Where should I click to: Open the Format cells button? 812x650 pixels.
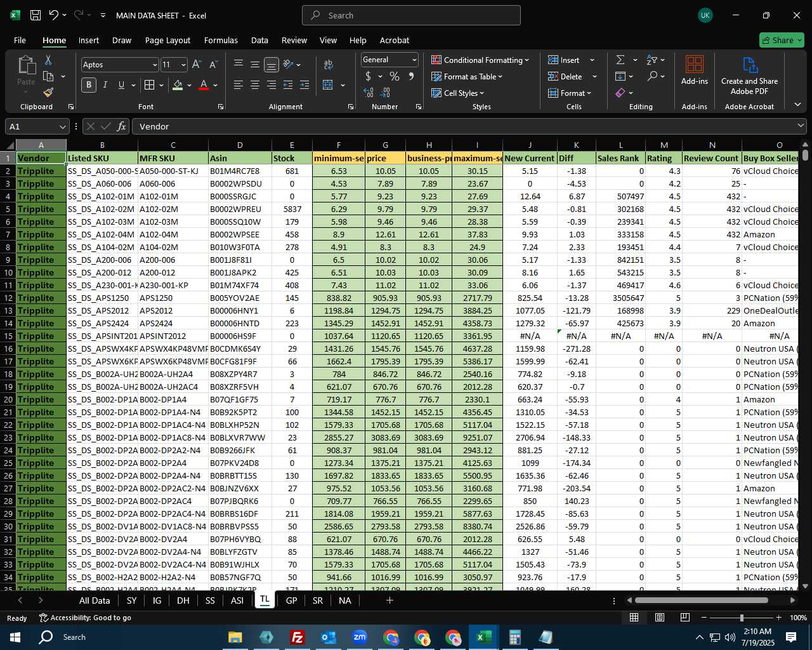pos(570,93)
